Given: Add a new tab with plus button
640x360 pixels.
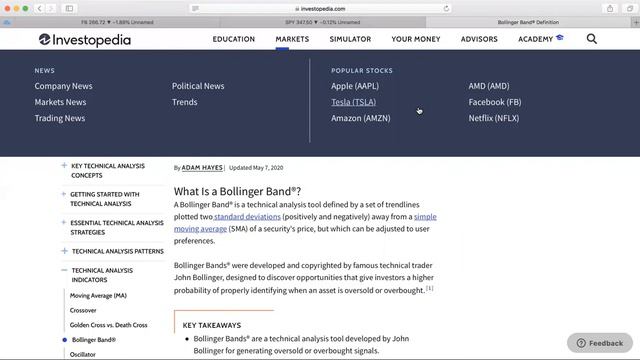Looking at the screenshot, I should pyautogui.click(x=636, y=22).
